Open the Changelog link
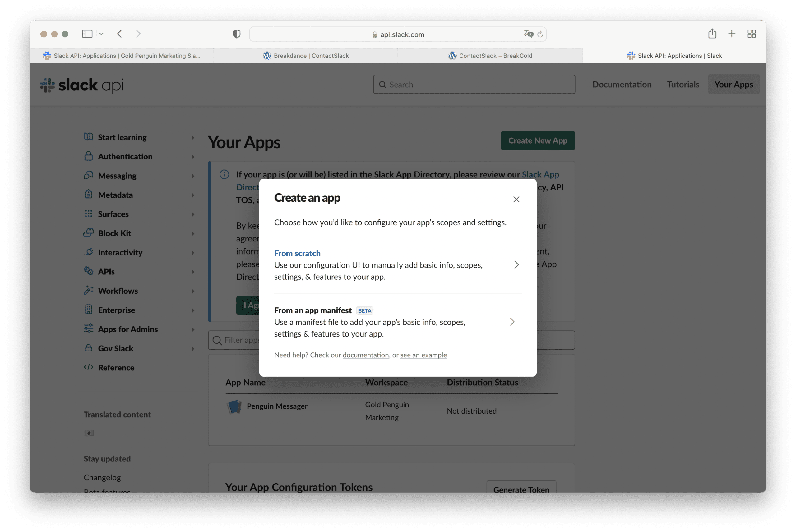The width and height of the screenshot is (796, 532). pos(102,477)
